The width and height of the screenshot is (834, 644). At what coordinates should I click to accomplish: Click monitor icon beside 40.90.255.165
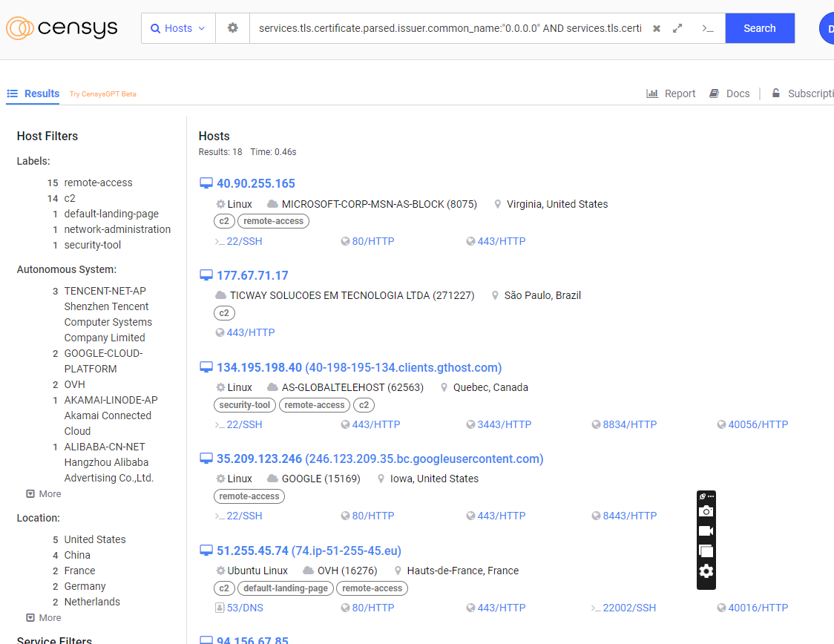coord(206,183)
